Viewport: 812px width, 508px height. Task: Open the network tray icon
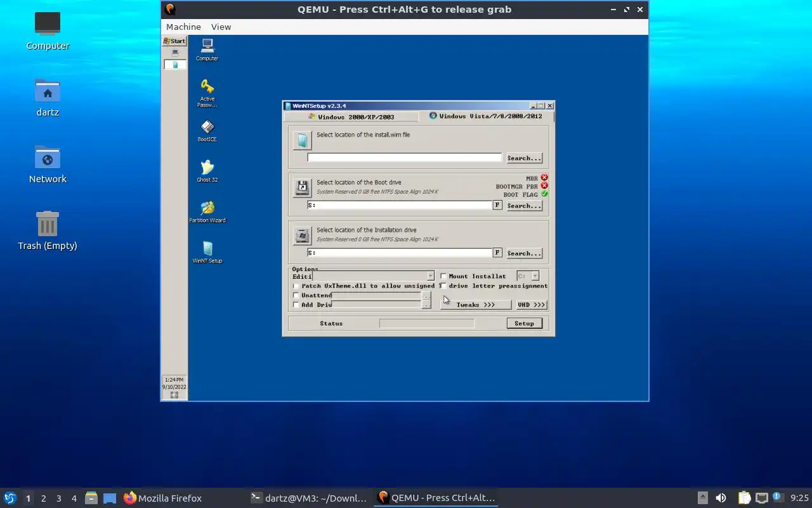761,498
